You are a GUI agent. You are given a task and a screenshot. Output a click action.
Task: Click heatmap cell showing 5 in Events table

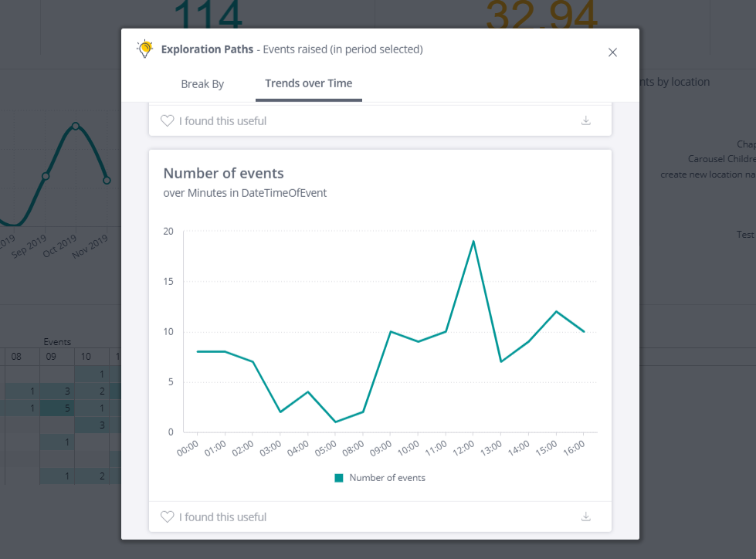click(x=57, y=408)
